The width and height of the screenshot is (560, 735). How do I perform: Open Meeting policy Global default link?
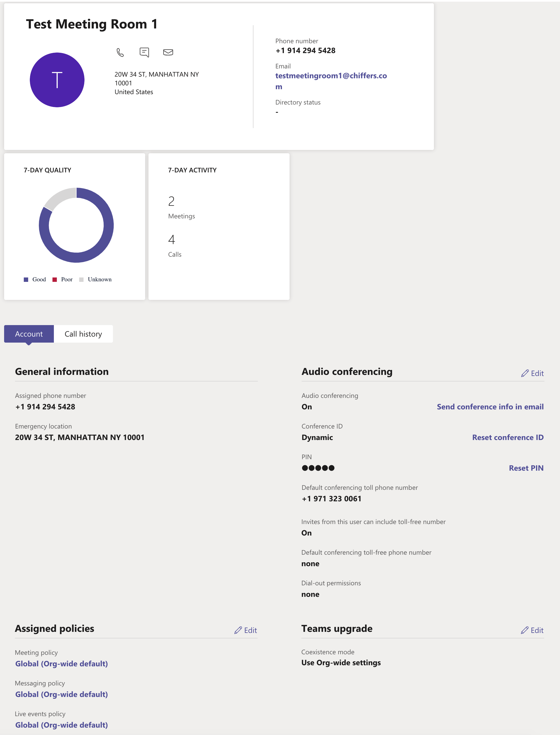(62, 664)
